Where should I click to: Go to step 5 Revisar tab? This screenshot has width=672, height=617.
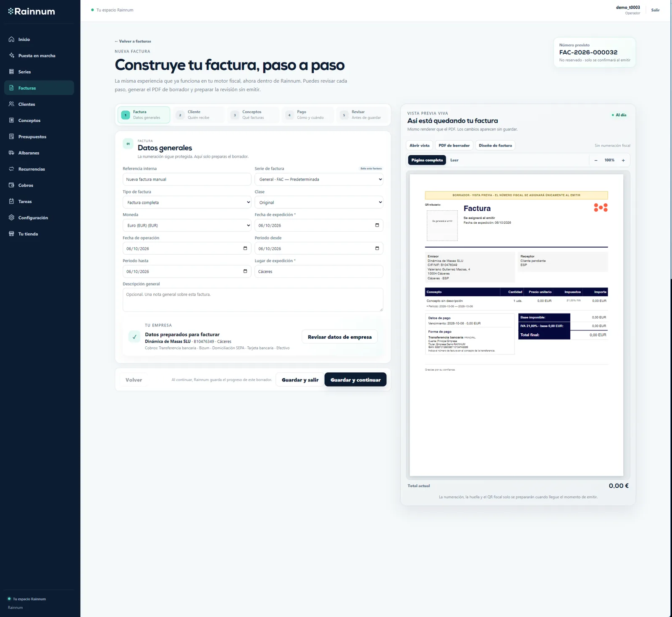click(x=362, y=115)
